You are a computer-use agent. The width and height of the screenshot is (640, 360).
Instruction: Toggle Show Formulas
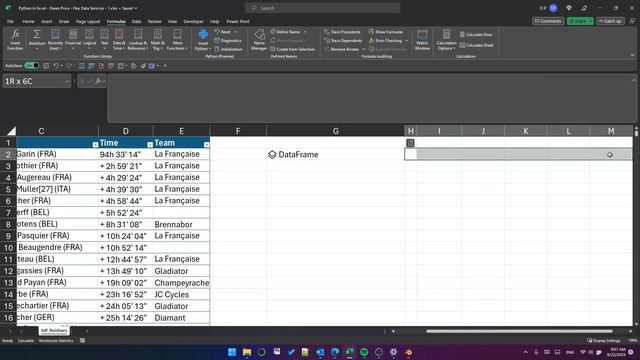pyautogui.click(x=386, y=32)
